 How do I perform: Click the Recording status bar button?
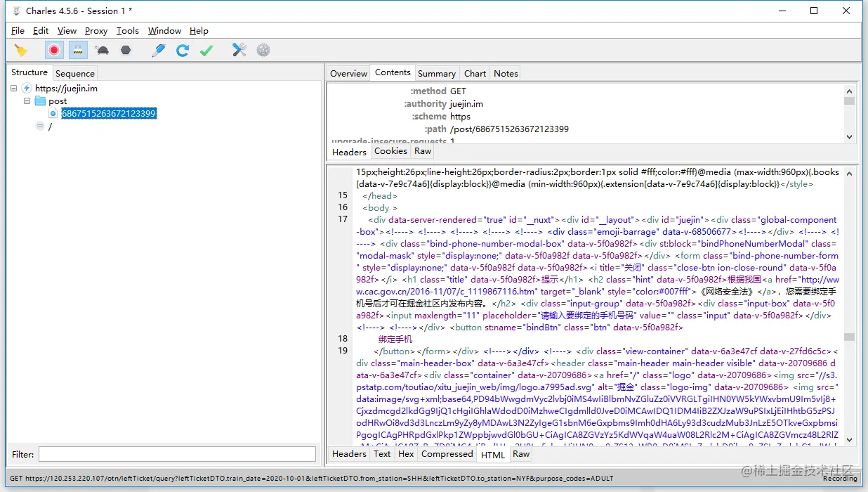point(840,479)
